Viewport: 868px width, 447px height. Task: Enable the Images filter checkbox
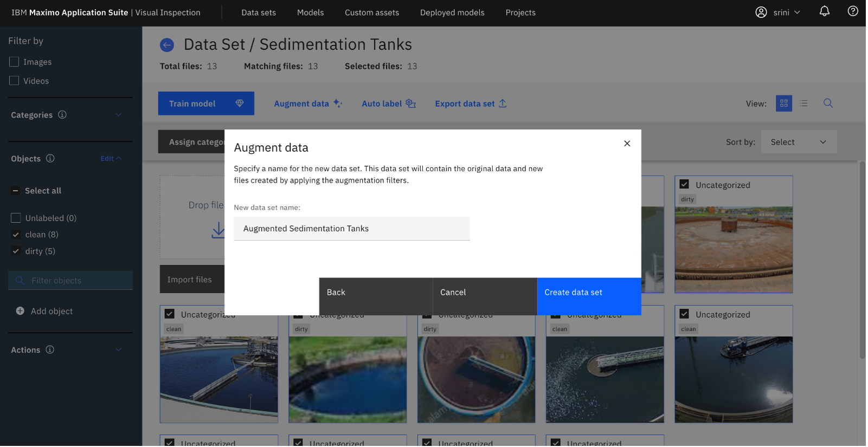pos(14,62)
